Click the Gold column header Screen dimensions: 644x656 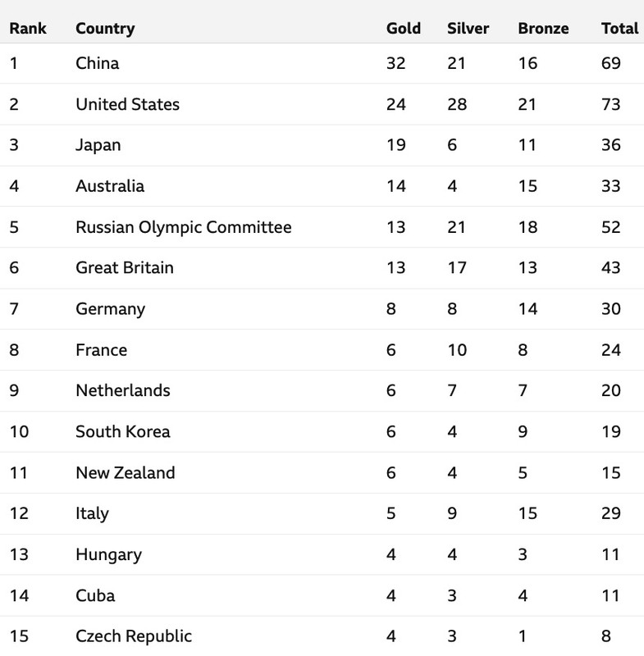point(404,29)
